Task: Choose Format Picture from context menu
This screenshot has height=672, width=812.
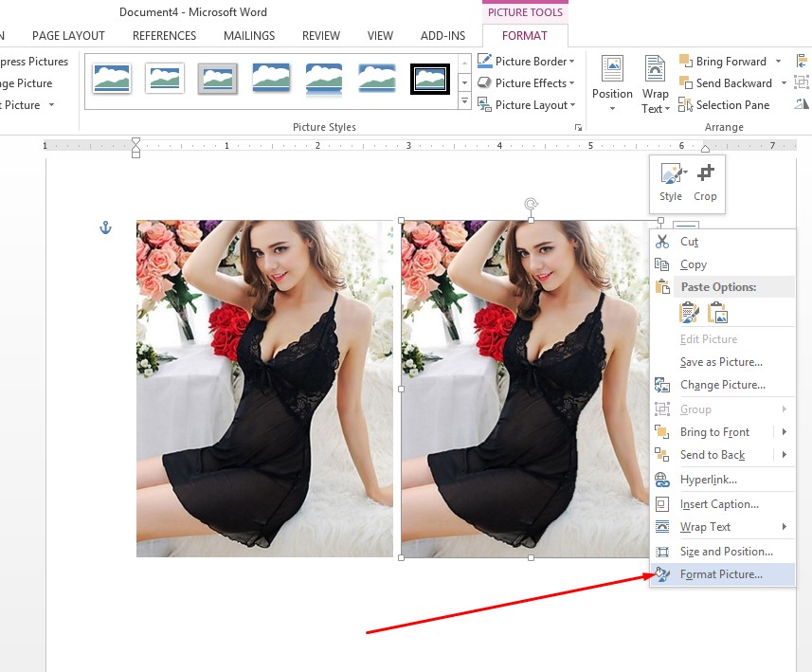Action: [x=723, y=574]
